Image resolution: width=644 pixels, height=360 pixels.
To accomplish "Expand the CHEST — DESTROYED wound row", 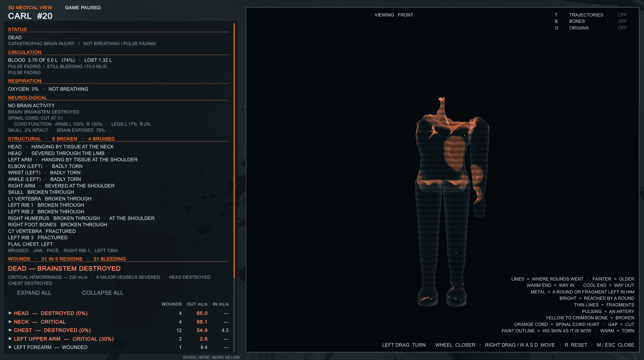I will 118,330.
